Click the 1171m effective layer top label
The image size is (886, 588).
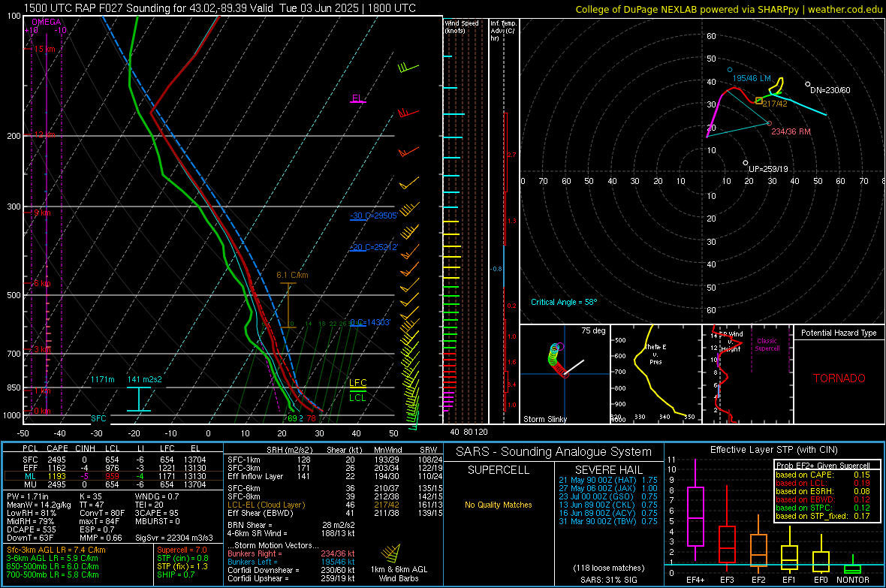103,379
